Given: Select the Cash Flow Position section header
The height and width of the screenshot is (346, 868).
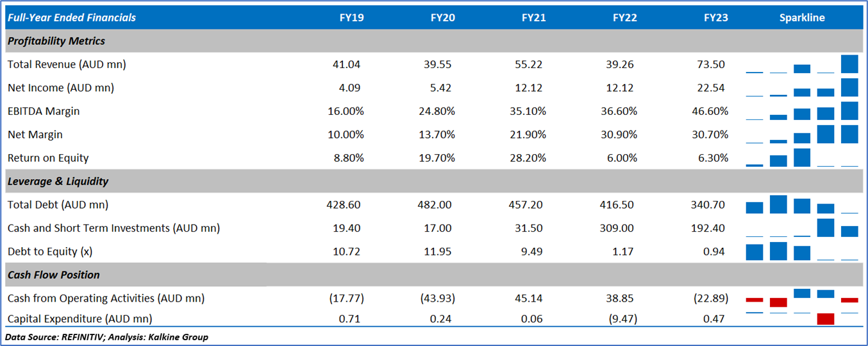Looking at the screenshot, I should (54, 275).
